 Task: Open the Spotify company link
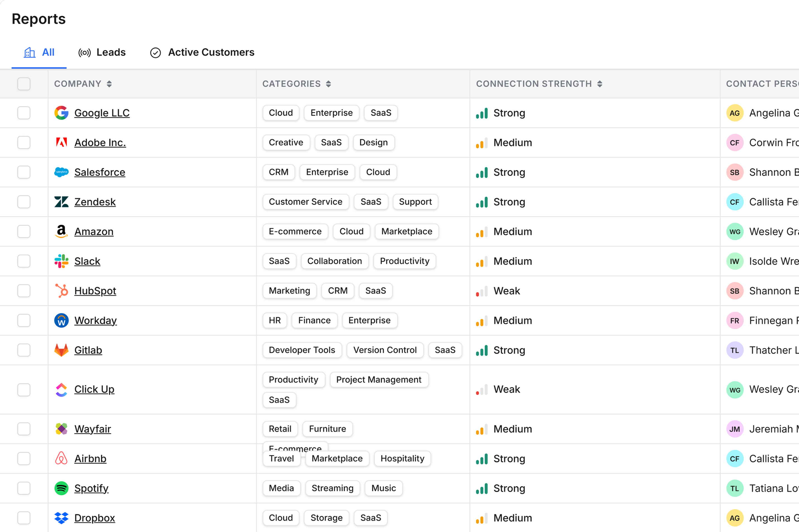pyautogui.click(x=91, y=488)
